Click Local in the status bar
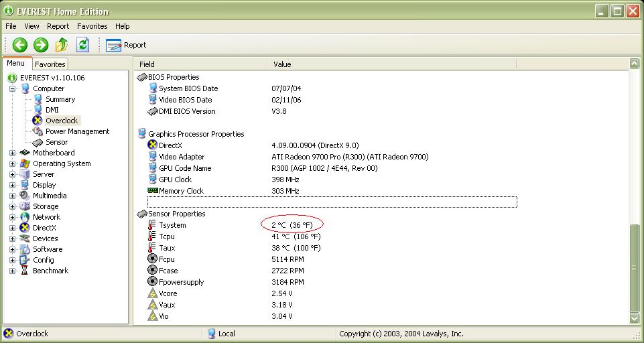Screen dimensions: 644x343 (227, 334)
